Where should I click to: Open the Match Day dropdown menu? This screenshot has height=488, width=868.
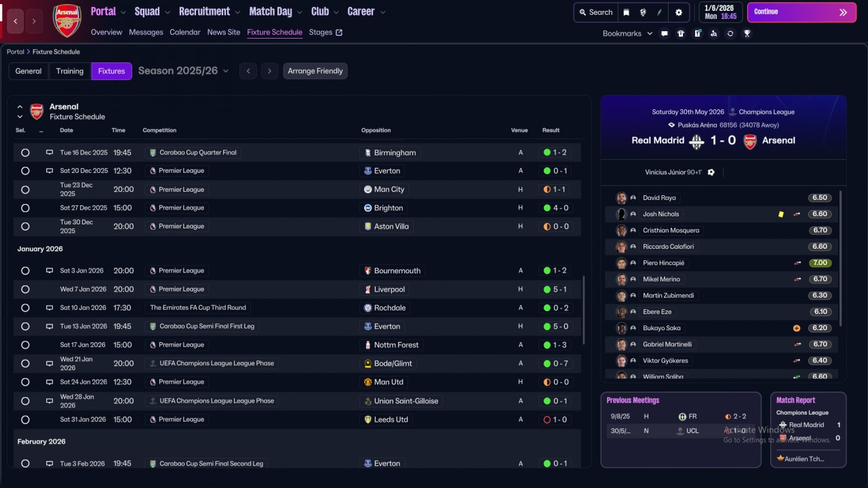point(277,12)
